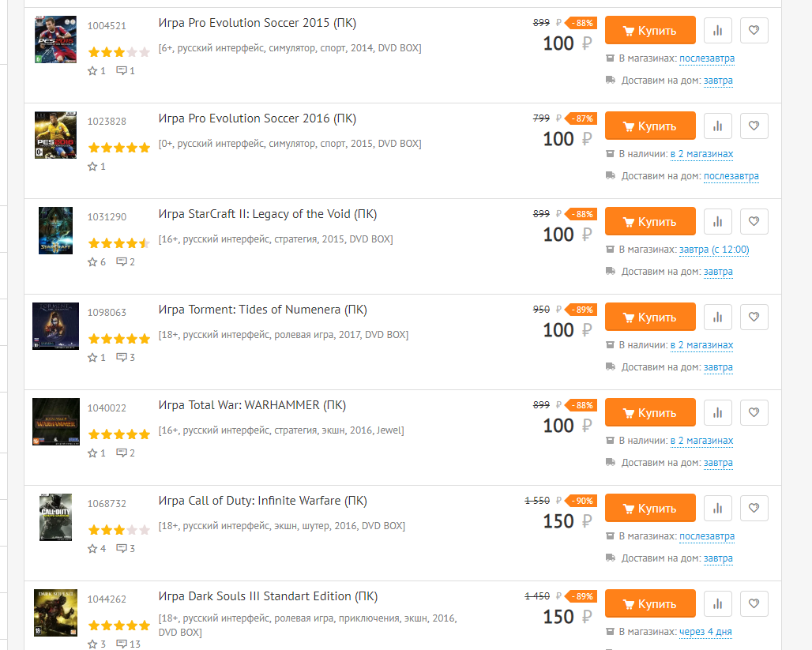Add Pro Evolution Soccer 2015 to comparison
Image resolution: width=812 pixels, height=650 pixels.
[718, 31]
